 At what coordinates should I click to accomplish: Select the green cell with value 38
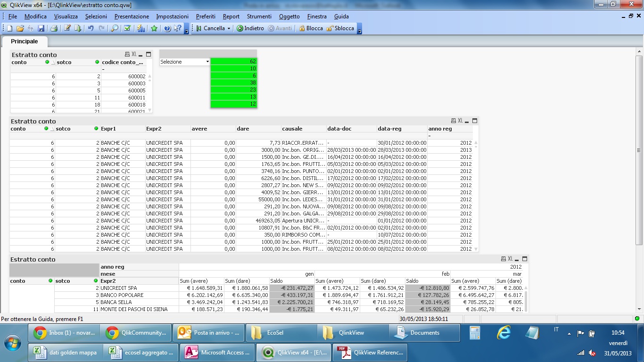pos(234,83)
